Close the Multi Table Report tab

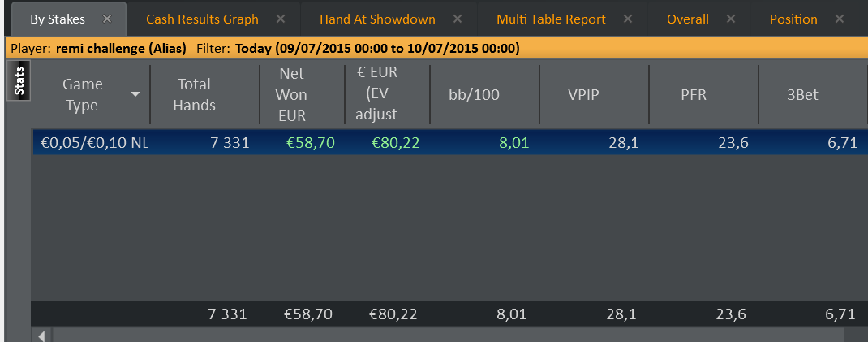coord(628,19)
